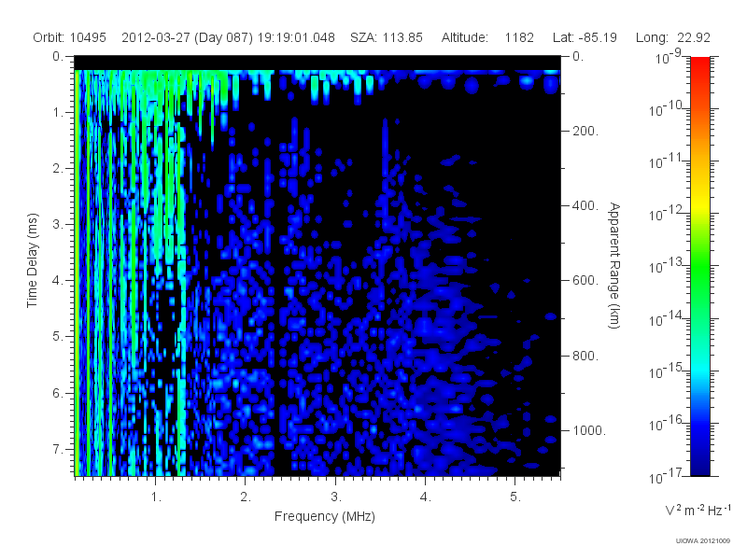This screenshot has height=560, width=747.
Task: Click the dark blue bottom of color bar
Action: pos(699,462)
